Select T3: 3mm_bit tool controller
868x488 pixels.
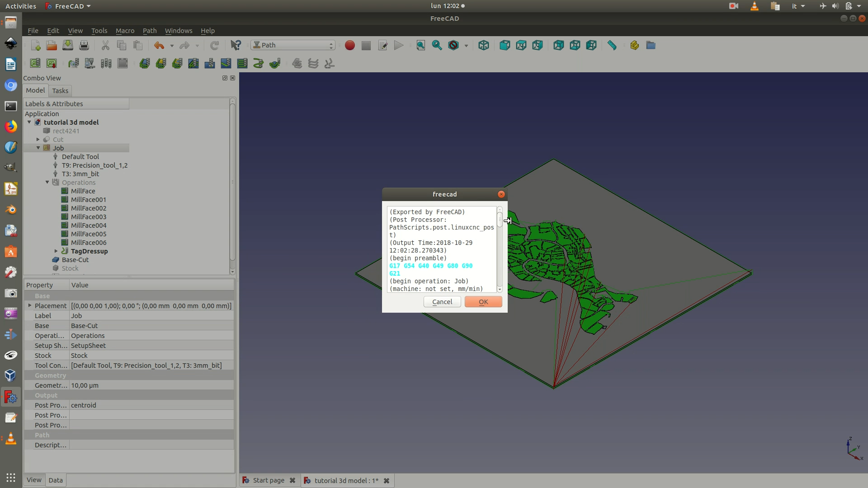80,174
